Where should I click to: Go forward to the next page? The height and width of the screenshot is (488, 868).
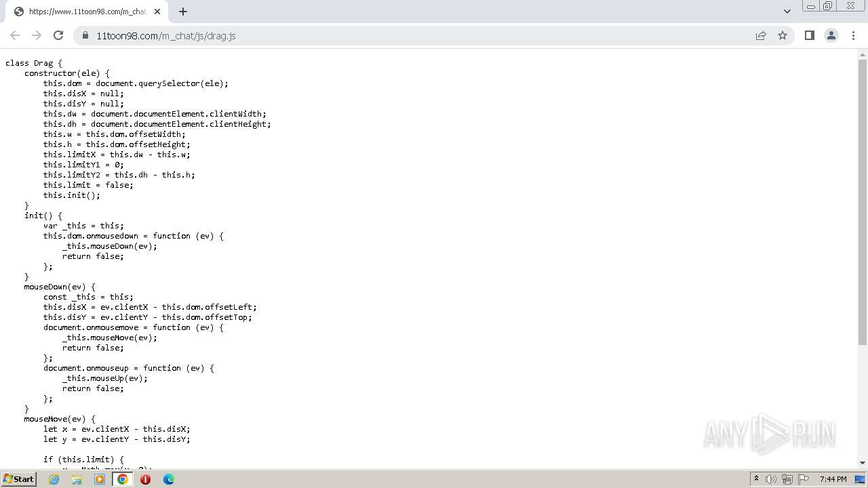click(37, 35)
